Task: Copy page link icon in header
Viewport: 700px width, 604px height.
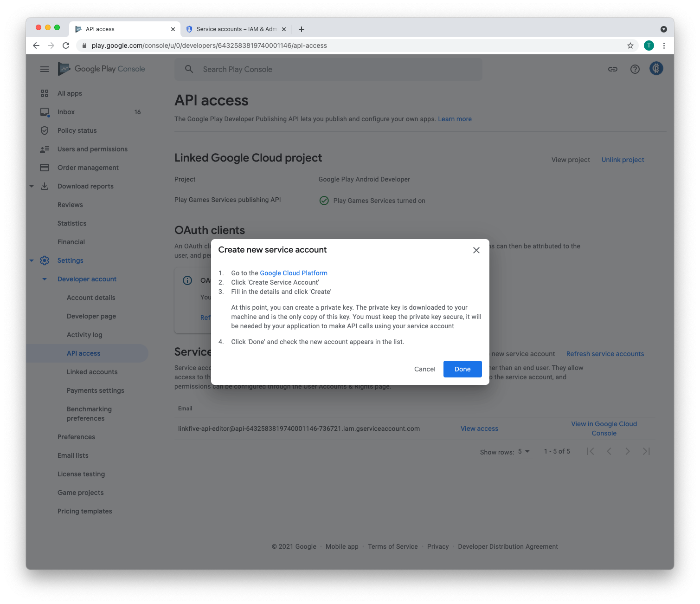Action: click(613, 69)
